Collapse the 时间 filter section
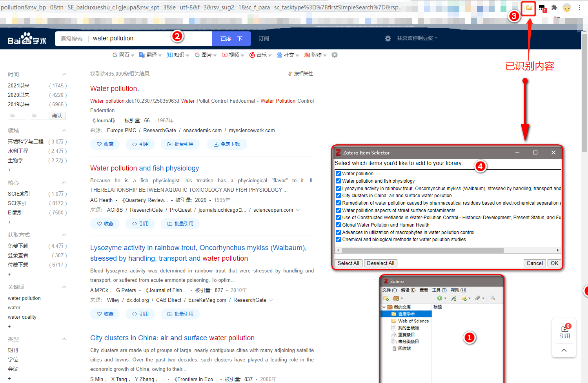Screen dimensions: 588x383 [x=64, y=74]
